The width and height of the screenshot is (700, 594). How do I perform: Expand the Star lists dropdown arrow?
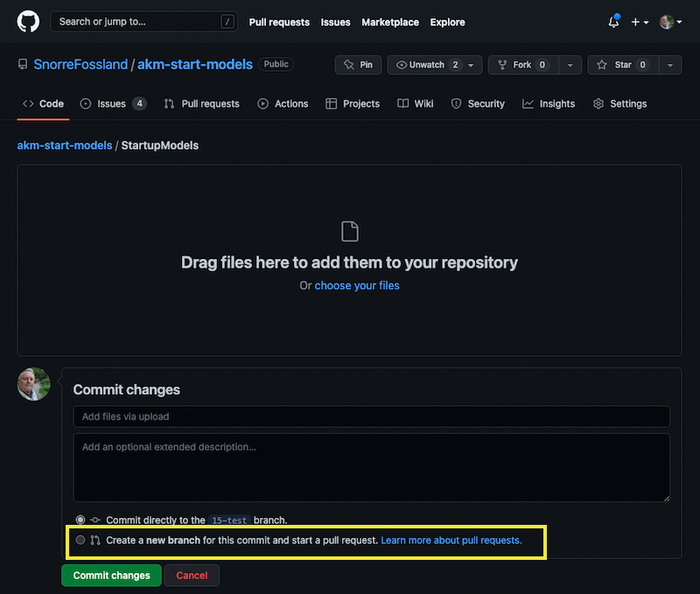pyautogui.click(x=670, y=65)
